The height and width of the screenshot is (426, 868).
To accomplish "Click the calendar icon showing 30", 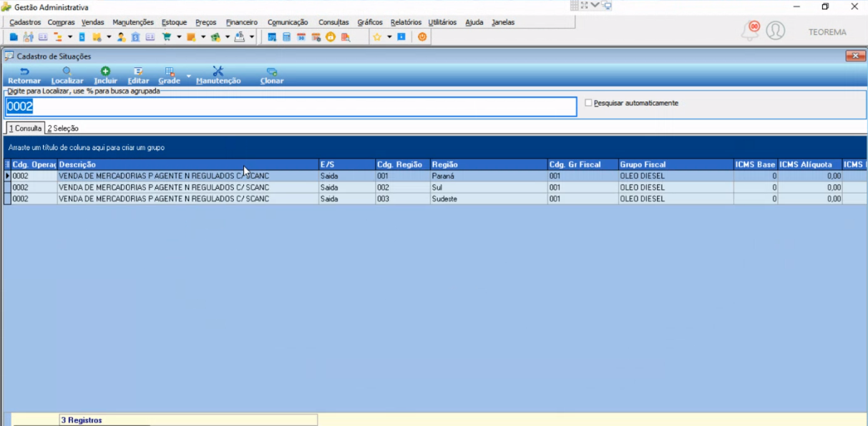I will tap(301, 36).
